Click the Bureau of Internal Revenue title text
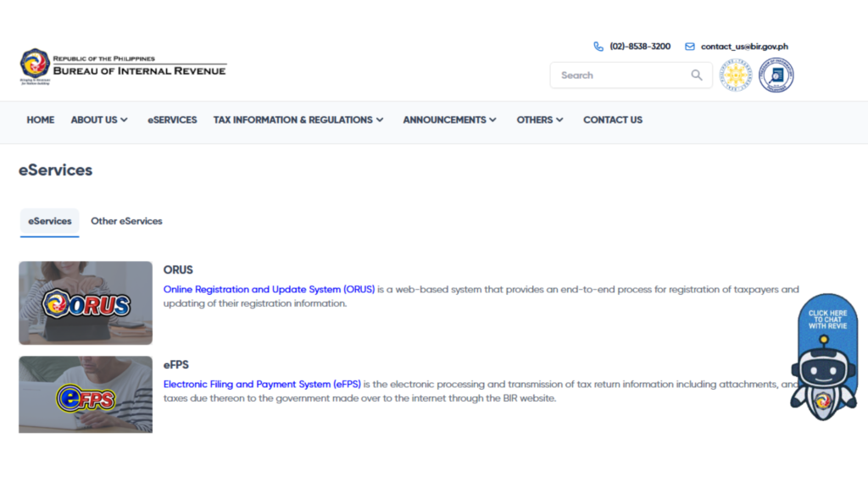Viewport: 868px width, 488px height. click(140, 71)
